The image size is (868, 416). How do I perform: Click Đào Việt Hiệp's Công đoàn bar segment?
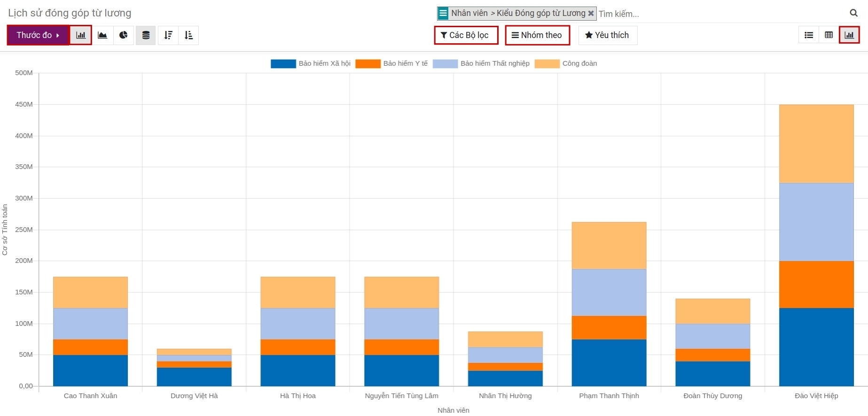[816, 144]
